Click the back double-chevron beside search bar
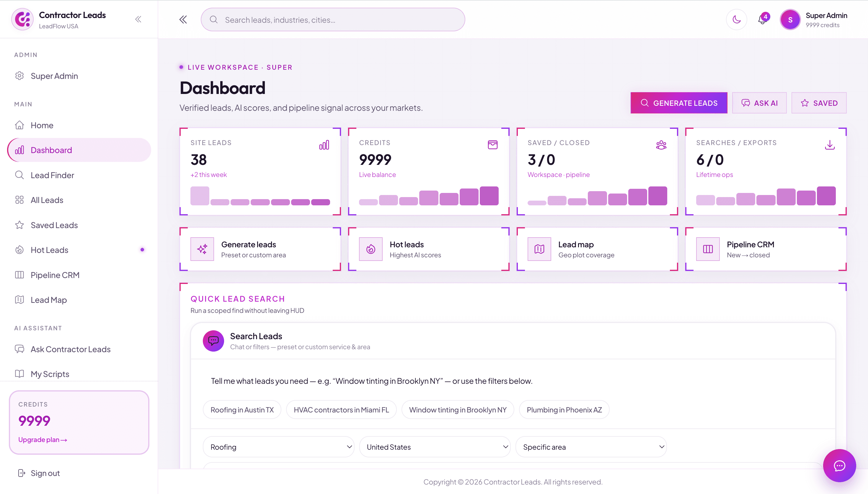Screen dimensions: 868x494 (x=183, y=20)
